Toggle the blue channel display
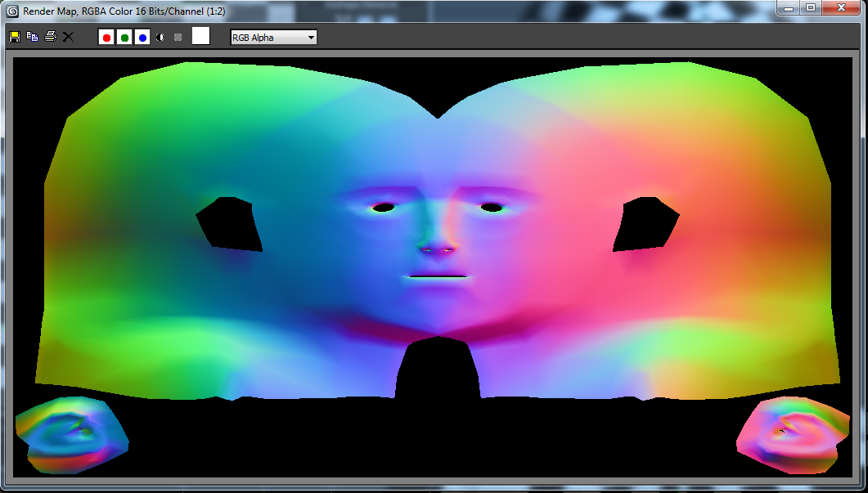The height and width of the screenshot is (493, 868). tap(142, 37)
